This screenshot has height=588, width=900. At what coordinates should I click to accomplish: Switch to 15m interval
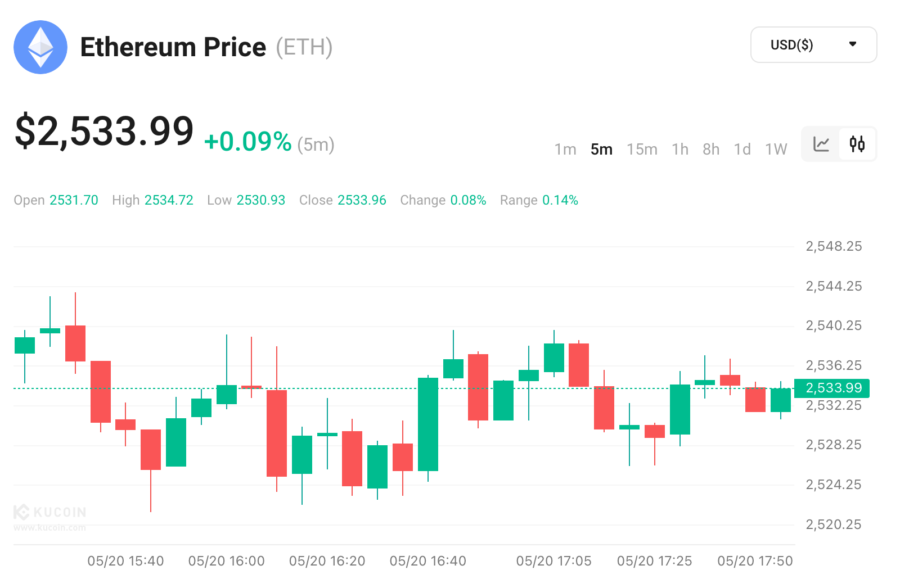pos(642,150)
